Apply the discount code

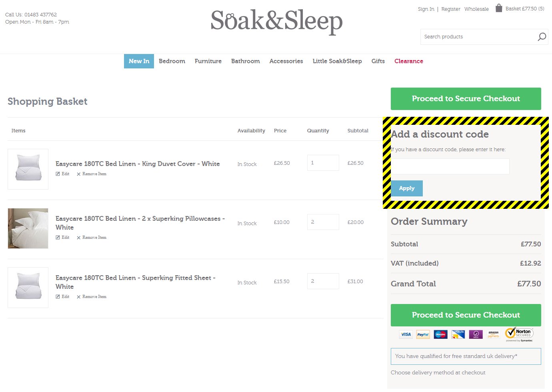407,188
